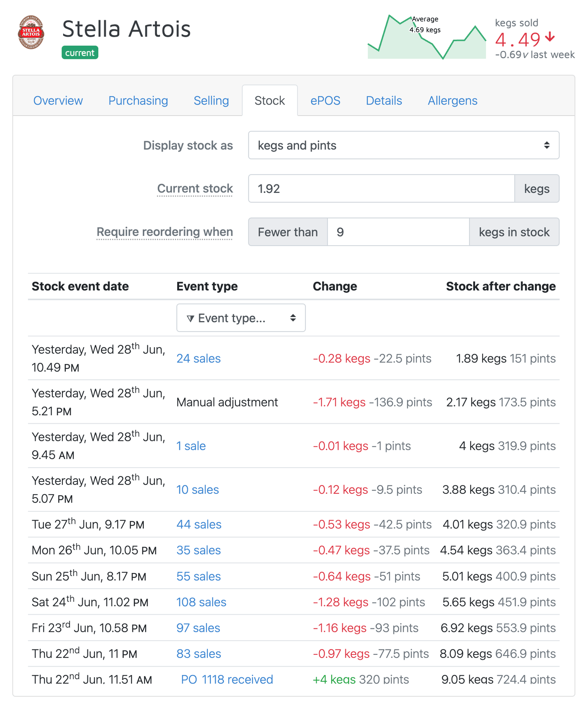
Task: Click the Current stock input field
Action: tap(382, 189)
